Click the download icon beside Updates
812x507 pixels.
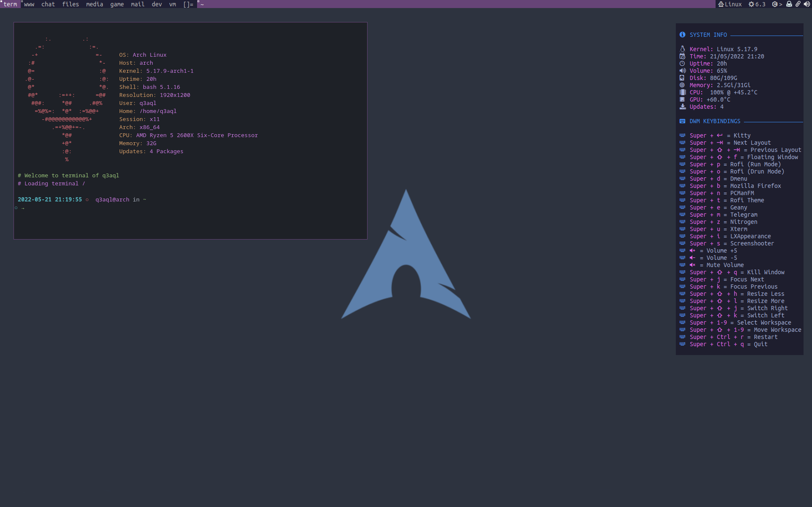point(683,107)
